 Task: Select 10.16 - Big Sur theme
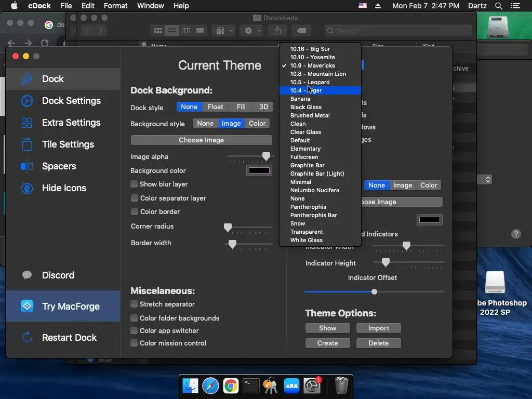[320, 49]
